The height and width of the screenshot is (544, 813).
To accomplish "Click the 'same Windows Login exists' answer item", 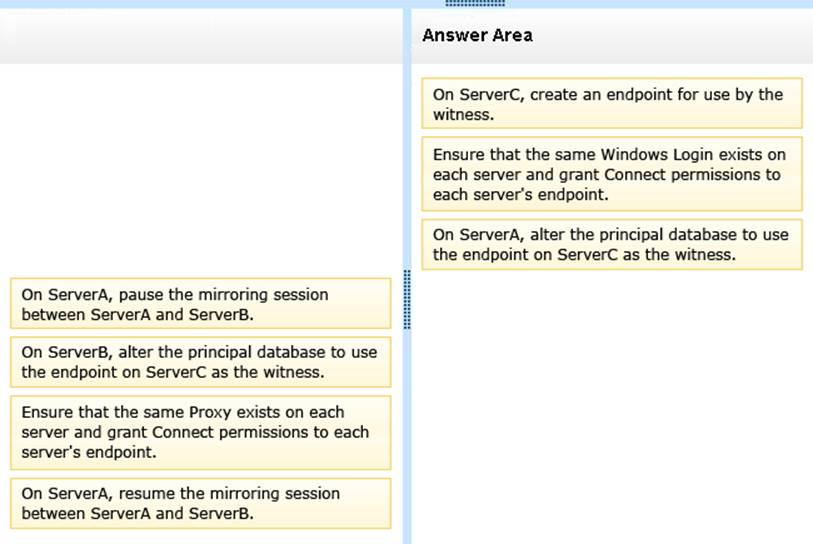I will [611, 174].
